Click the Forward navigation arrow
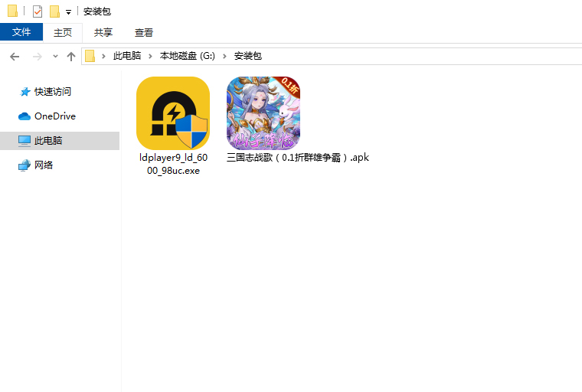This screenshot has width=582, height=392. click(37, 57)
